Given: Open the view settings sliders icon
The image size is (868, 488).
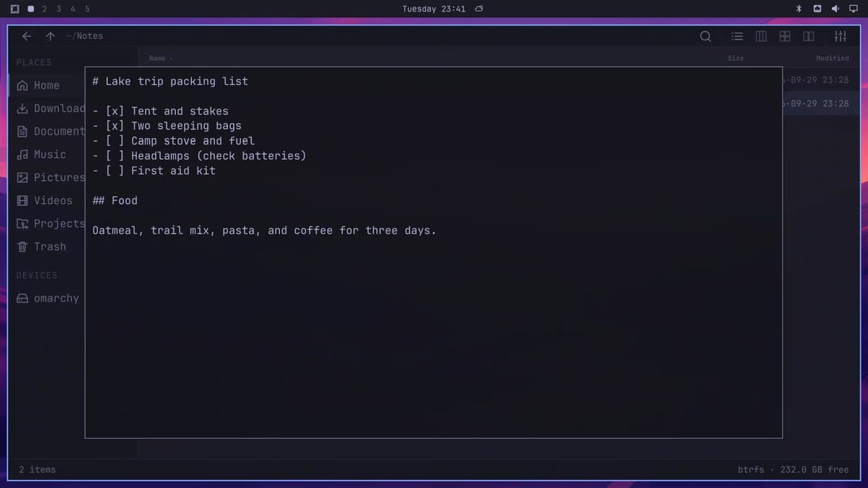Looking at the screenshot, I should click(x=840, y=36).
